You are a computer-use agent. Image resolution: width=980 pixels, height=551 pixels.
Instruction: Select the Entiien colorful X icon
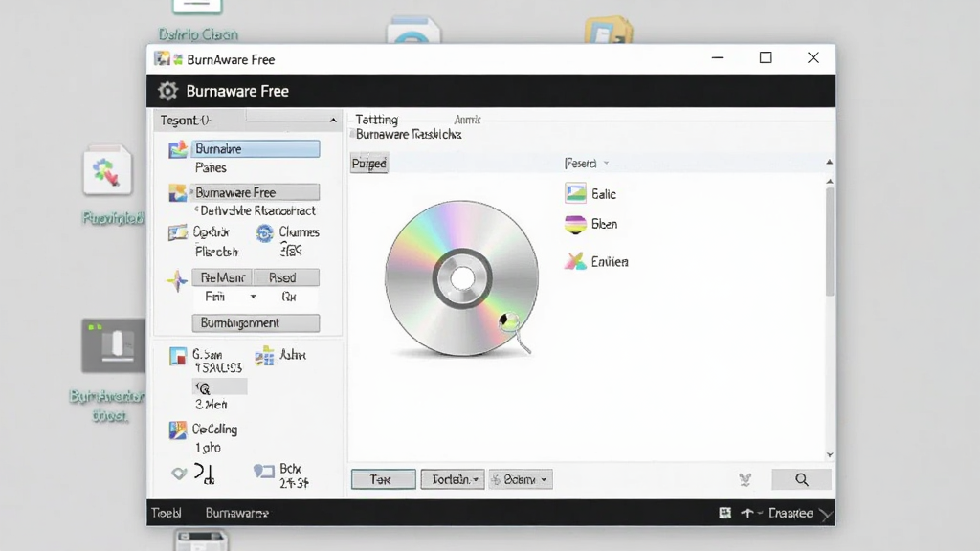tap(575, 261)
